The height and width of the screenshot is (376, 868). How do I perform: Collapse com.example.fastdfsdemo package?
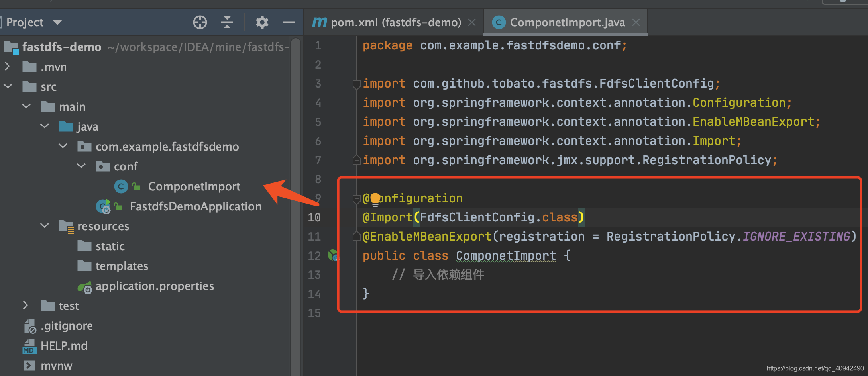[63, 146]
